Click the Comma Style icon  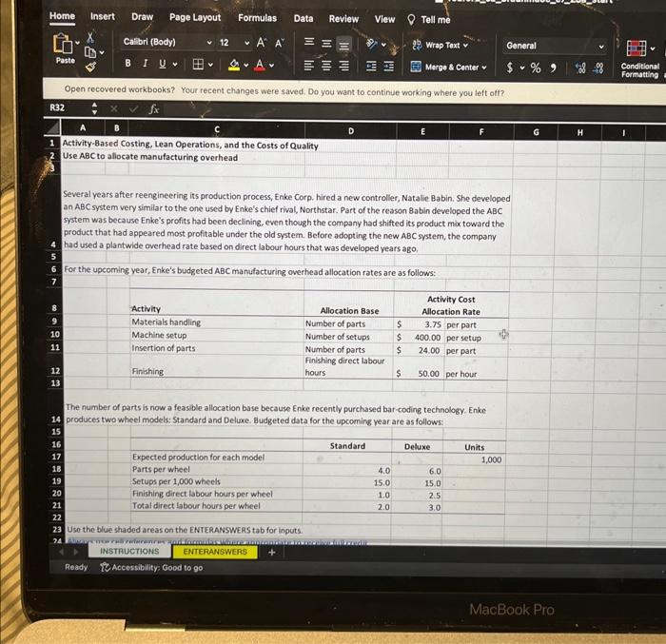point(553,68)
